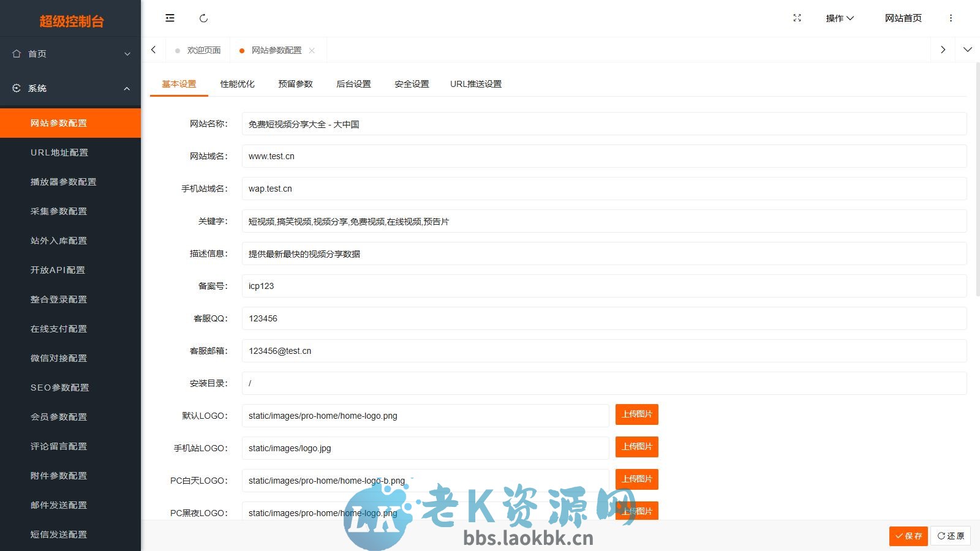Screen dimensions: 980x551
Task: Switch to the 性能优化 tab
Action: pos(237,84)
